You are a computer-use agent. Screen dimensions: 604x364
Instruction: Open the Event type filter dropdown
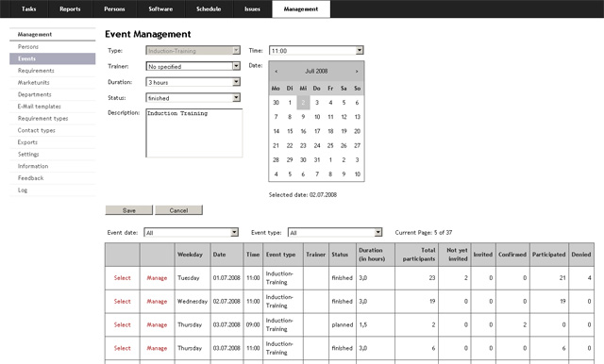click(335, 233)
